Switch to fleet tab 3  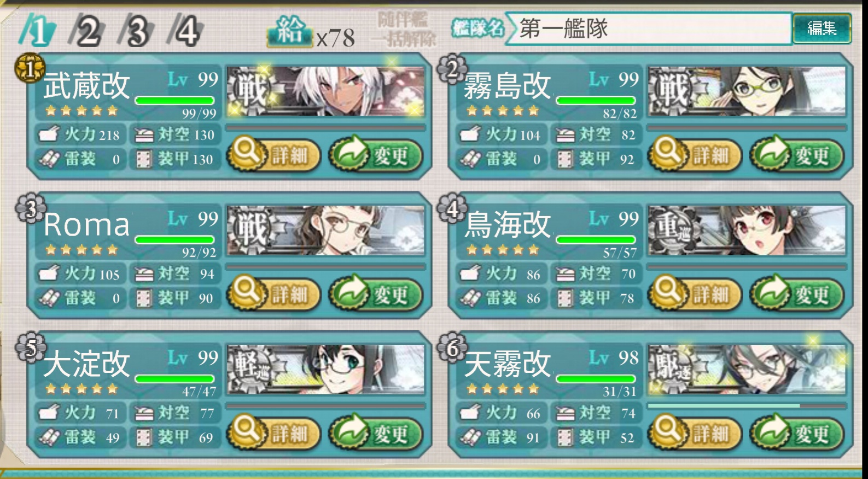click(137, 31)
